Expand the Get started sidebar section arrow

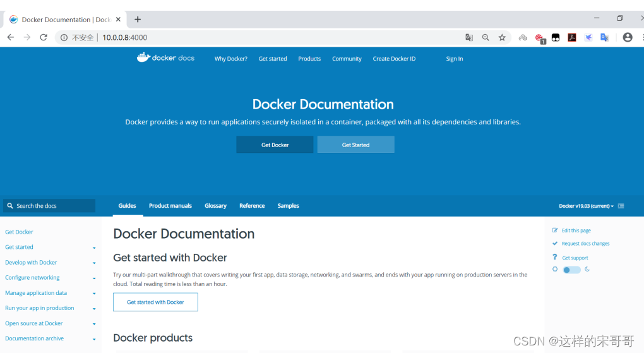pyautogui.click(x=94, y=248)
